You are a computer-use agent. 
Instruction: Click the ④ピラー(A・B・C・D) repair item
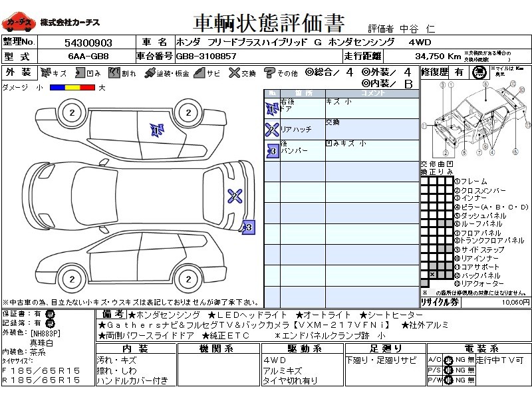coord(491,207)
